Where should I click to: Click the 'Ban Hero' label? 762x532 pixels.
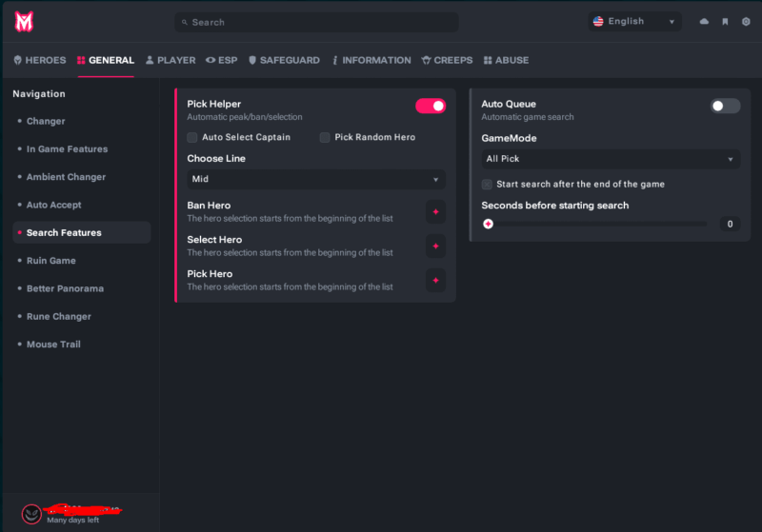209,206
